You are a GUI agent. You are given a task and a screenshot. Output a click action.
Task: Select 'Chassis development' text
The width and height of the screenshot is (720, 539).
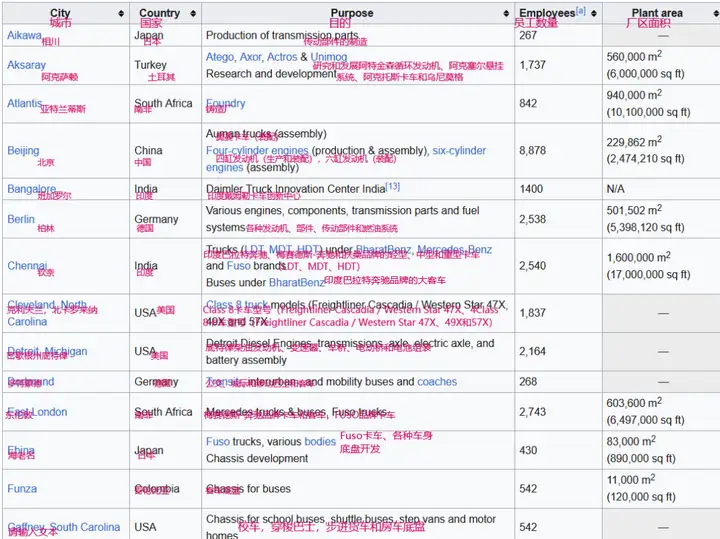tap(257, 459)
